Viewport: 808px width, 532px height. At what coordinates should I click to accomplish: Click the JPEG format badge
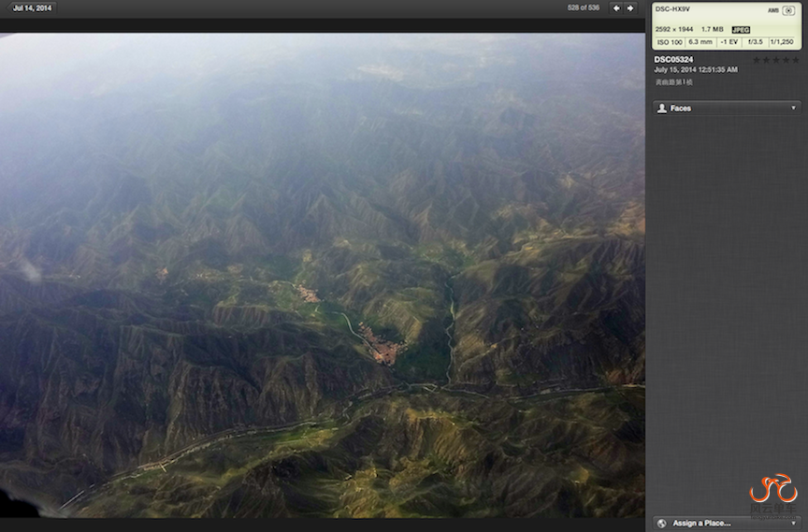(x=741, y=30)
